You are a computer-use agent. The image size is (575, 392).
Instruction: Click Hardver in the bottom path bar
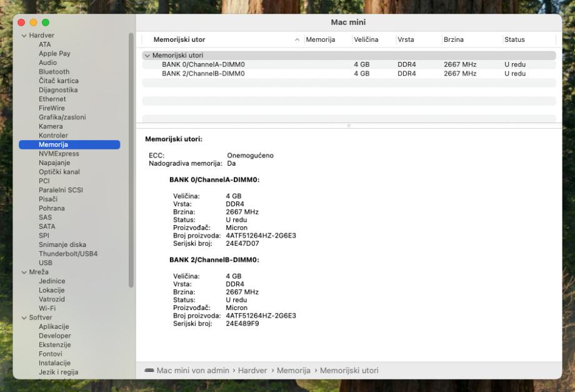click(x=252, y=371)
